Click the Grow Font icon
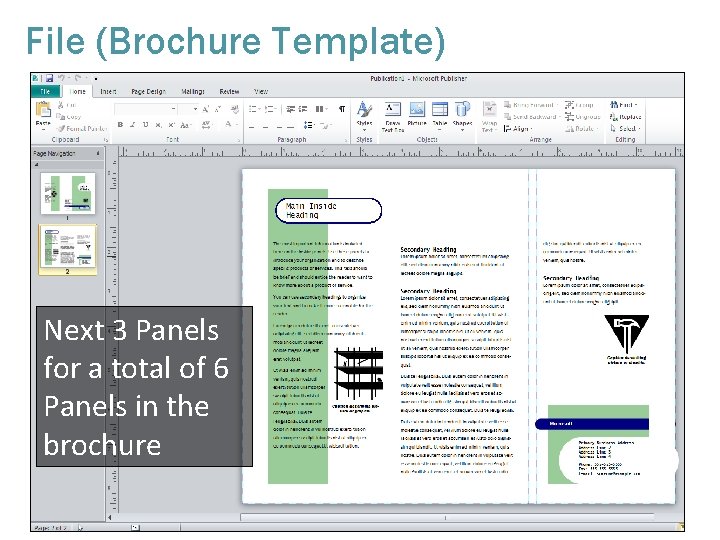This screenshot has height=540, width=720. (x=206, y=109)
